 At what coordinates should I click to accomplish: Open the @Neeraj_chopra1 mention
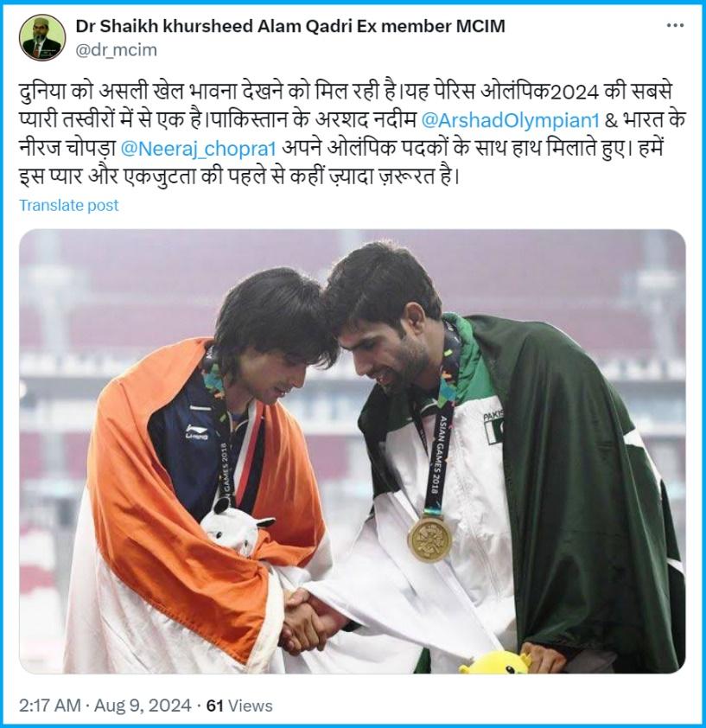click(198, 148)
